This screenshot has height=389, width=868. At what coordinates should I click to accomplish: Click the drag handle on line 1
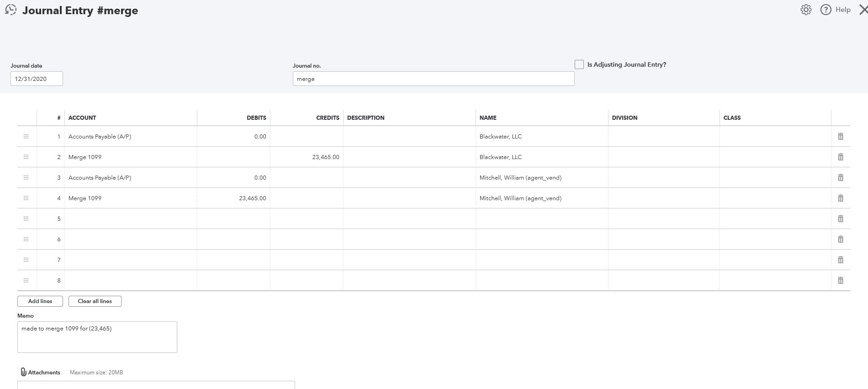pos(26,137)
